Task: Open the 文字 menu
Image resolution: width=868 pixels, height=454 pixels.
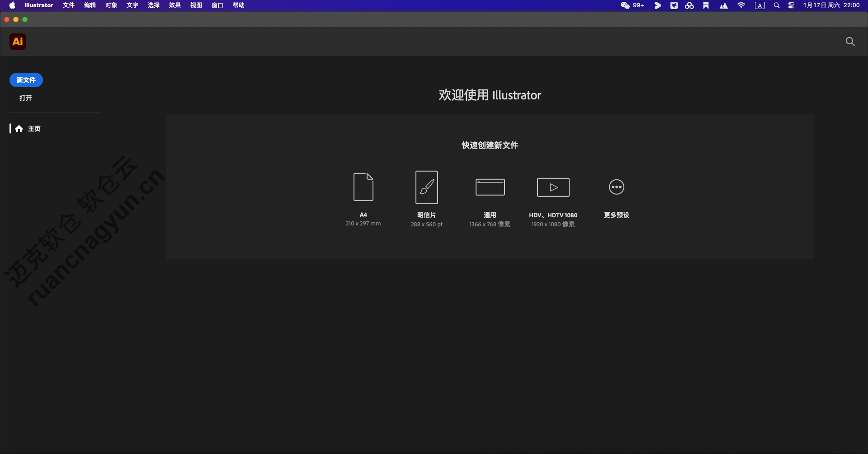Action: 132,5
